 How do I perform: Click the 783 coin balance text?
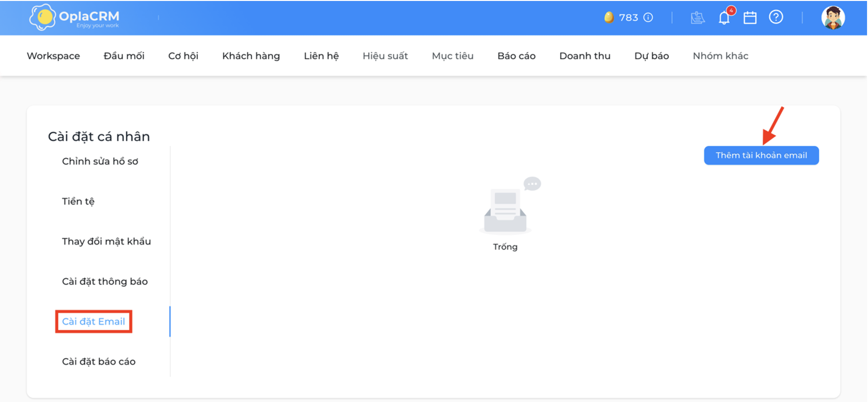[628, 18]
